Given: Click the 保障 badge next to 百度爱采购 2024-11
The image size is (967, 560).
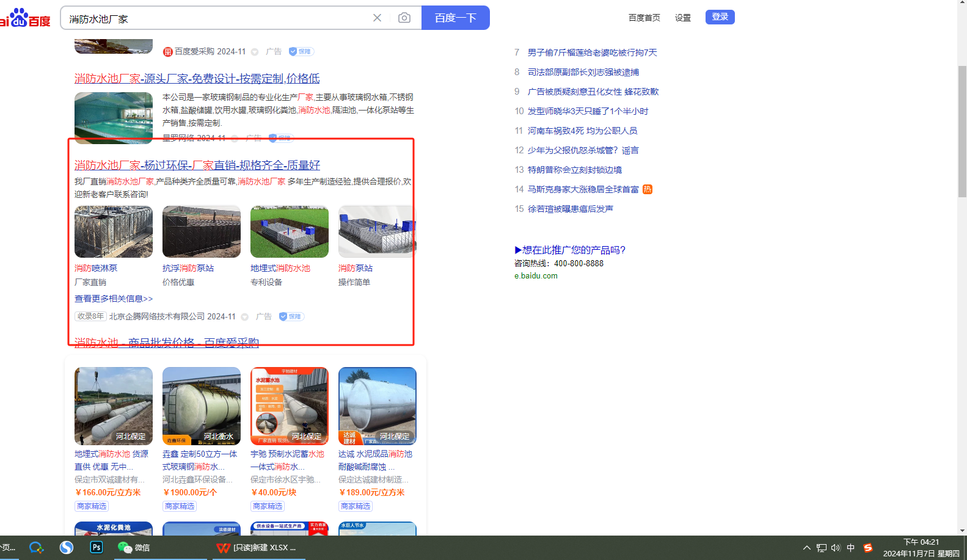Looking at the screenshot, I should pos(301,51).
